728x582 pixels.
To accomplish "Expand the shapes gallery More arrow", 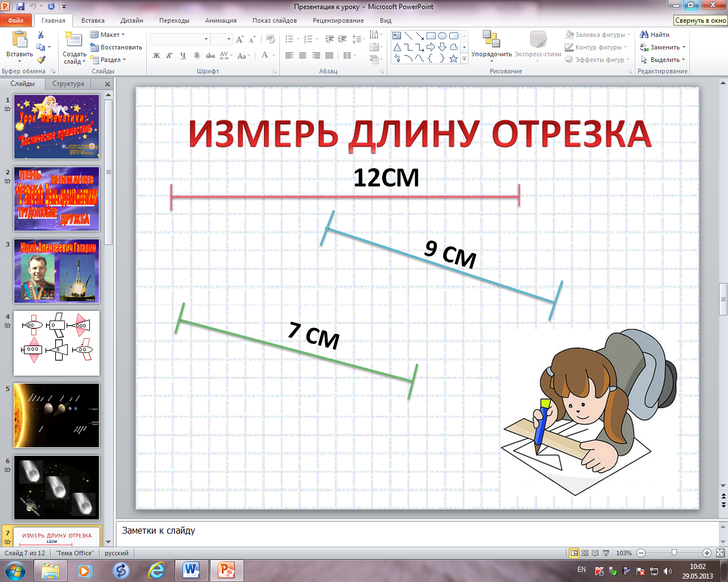I will point(465,59).
